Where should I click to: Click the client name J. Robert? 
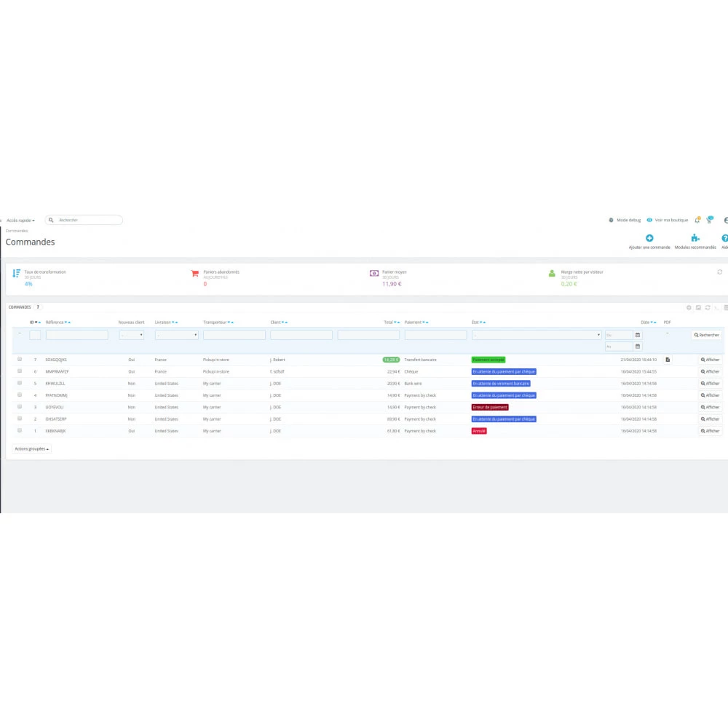point(277,360)
